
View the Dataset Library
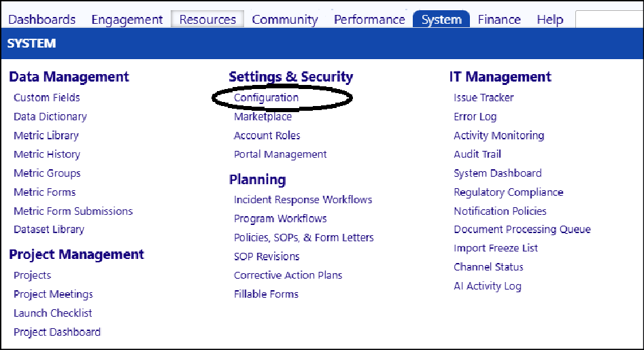(x=49, y=229)
